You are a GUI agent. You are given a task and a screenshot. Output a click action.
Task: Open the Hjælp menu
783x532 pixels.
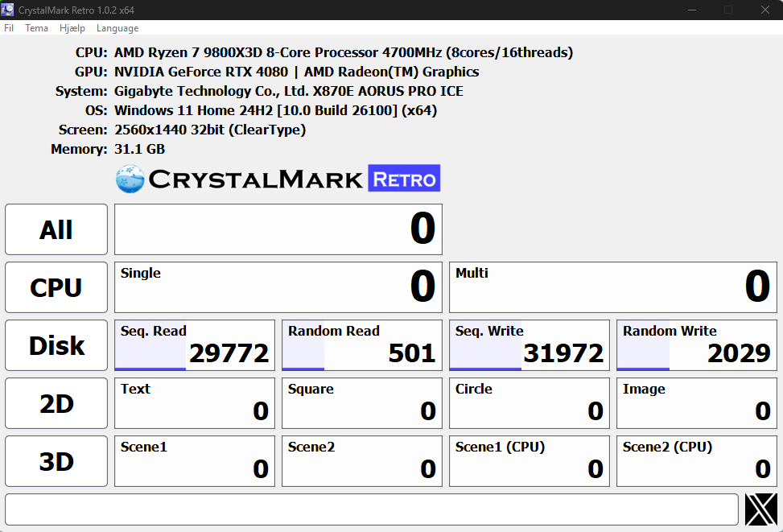point(72,28)
